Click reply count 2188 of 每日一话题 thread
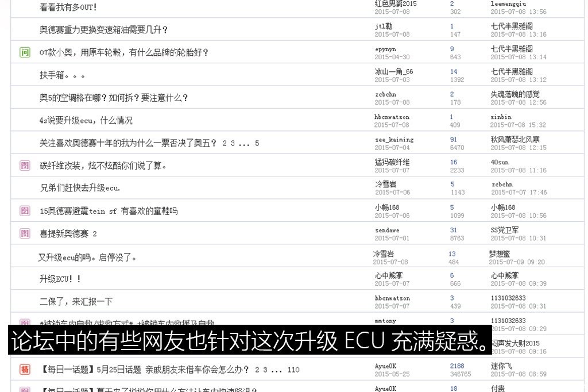The height and width of the screenshot is (392, 588). click(x=457, y=366)
